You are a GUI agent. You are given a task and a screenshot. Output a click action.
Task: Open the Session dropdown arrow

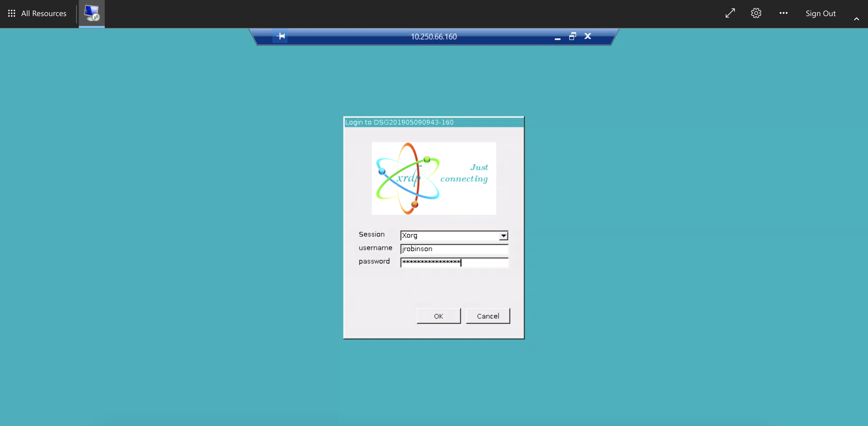click(x=503, y=235)
